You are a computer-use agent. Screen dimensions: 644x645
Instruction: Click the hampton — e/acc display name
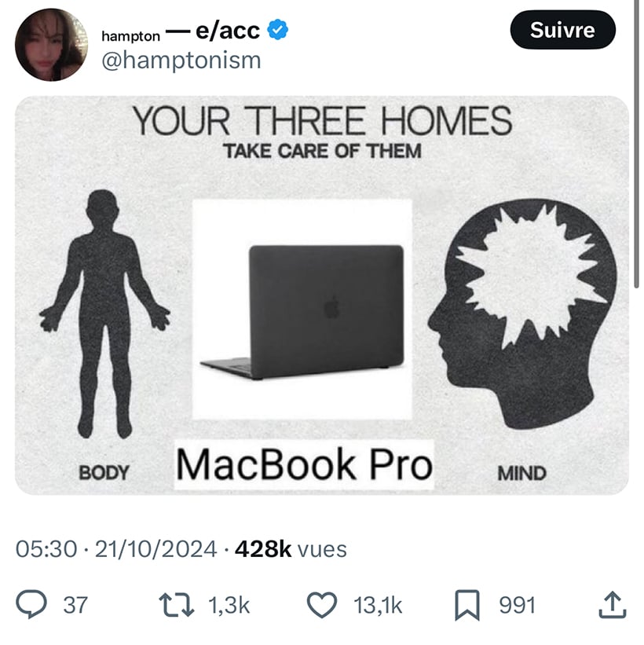pos(181,31)
